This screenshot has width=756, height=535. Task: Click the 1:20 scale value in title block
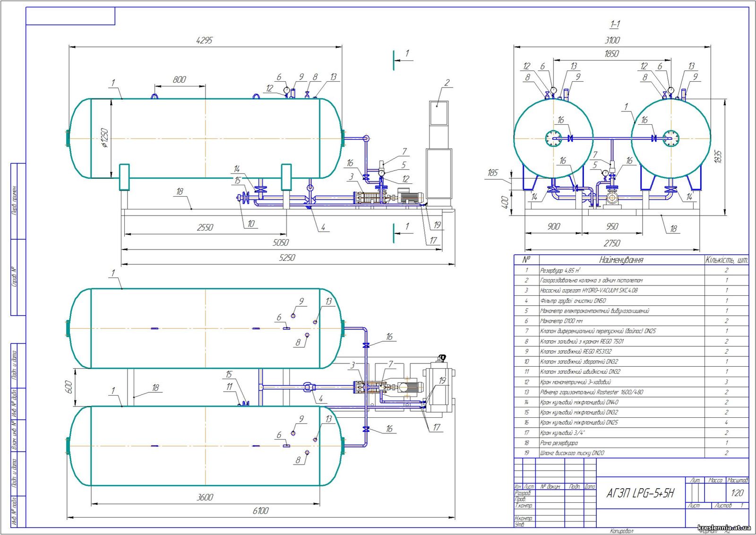click(x=737, y=493)
